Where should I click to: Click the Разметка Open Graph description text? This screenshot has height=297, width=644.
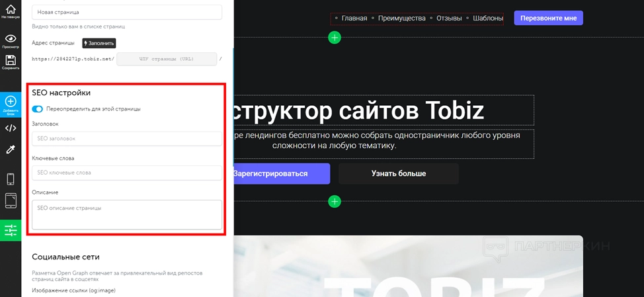click(x=117, y=276)
